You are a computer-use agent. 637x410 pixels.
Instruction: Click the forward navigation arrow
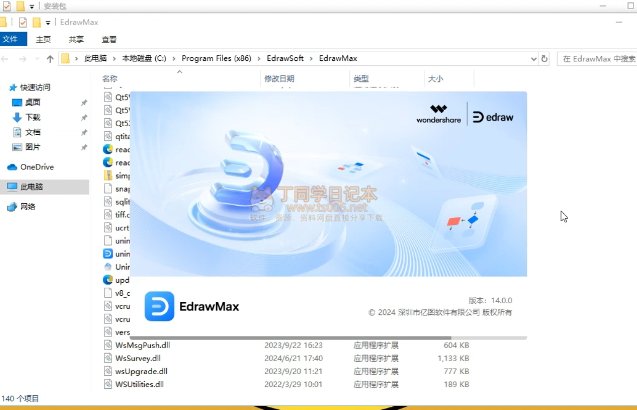point(23,59)
